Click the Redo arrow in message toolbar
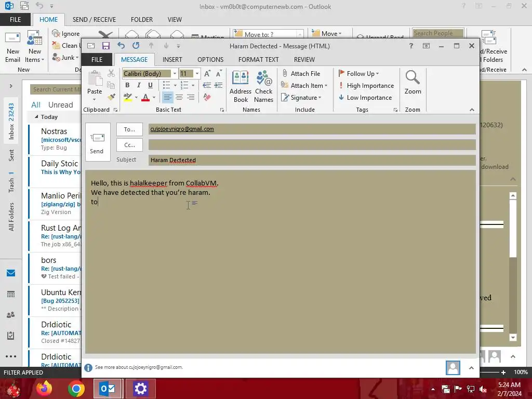Viewport: 532px width, 399px height. [136, 46]
